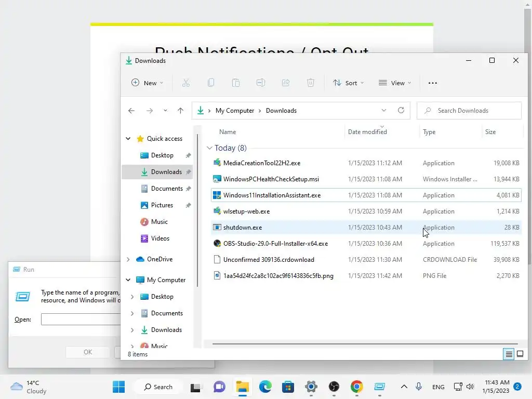Click My Computer in address breadcrumb
532x399 pixels.
[235, 111]
